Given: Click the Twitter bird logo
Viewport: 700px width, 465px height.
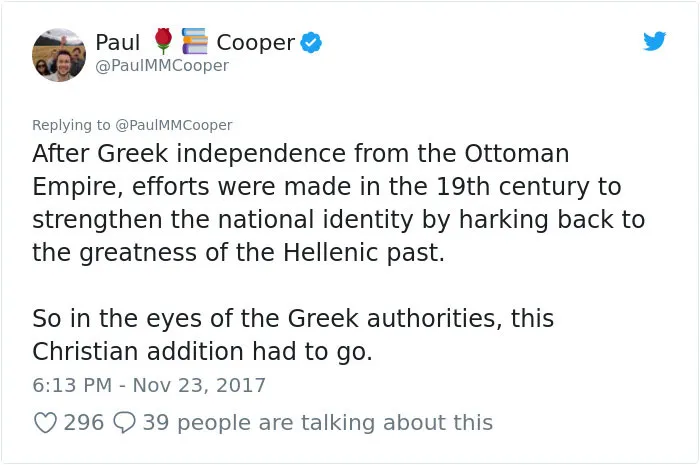Looking at the screenshot, I should [x=654, y=41].
